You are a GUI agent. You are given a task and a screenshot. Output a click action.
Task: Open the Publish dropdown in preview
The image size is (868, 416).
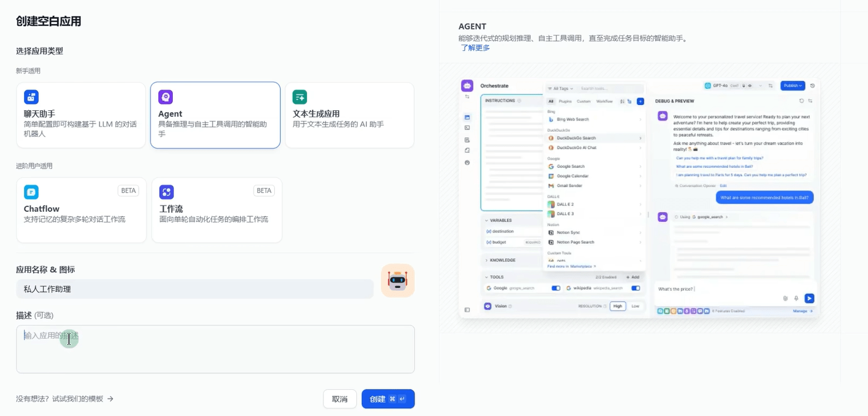click(792, 86)
